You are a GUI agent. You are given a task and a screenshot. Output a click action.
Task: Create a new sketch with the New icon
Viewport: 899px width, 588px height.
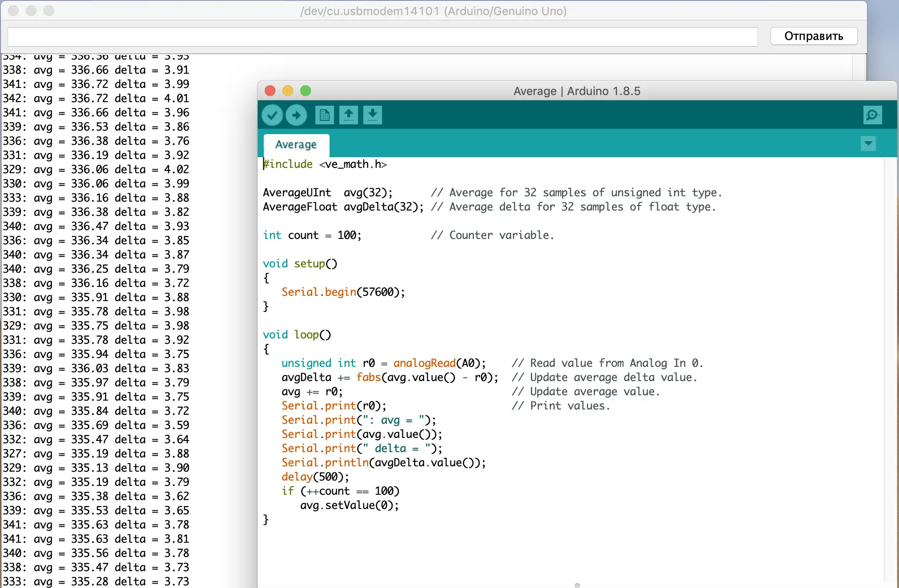click(x=325, y=115)
